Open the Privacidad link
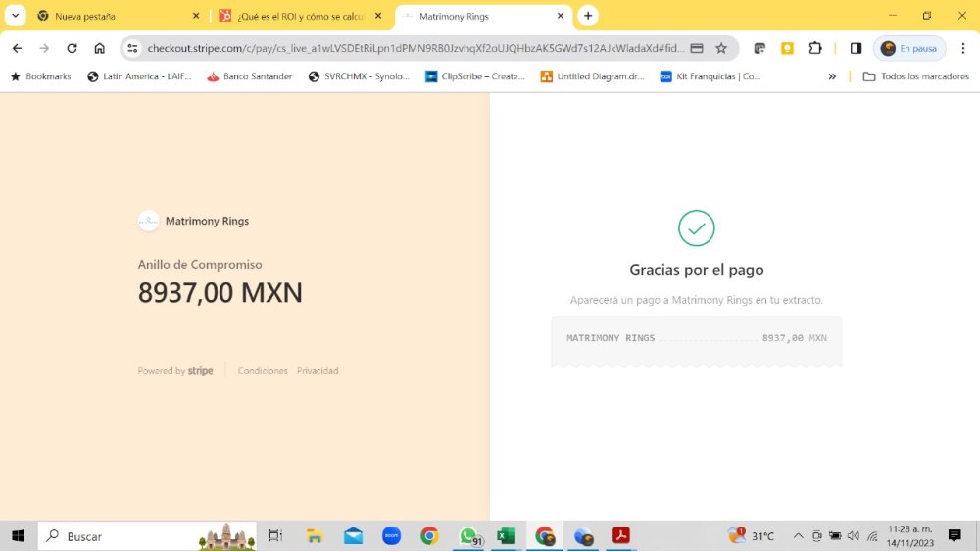 click(x=318, y=370)
